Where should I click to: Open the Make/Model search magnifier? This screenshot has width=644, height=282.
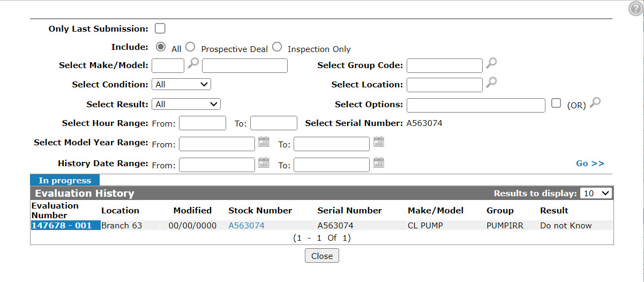(x=193, y=63)
